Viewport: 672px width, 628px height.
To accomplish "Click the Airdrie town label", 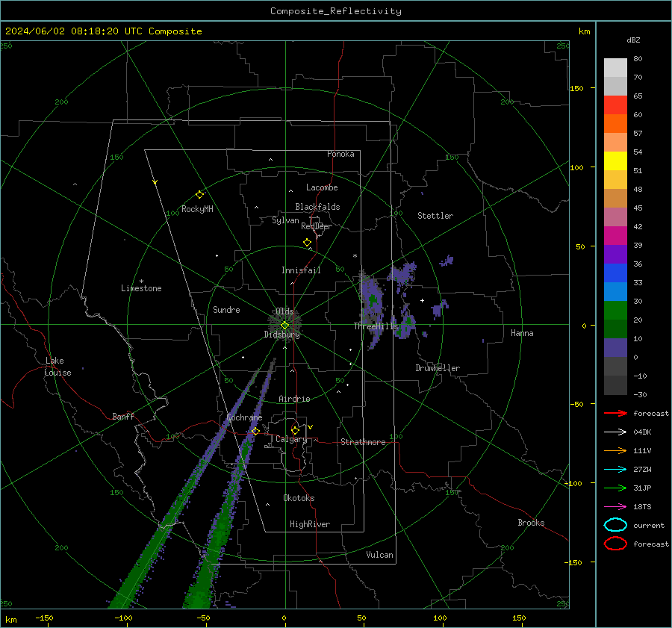I will pyautogui.click(x=294, y=399).
